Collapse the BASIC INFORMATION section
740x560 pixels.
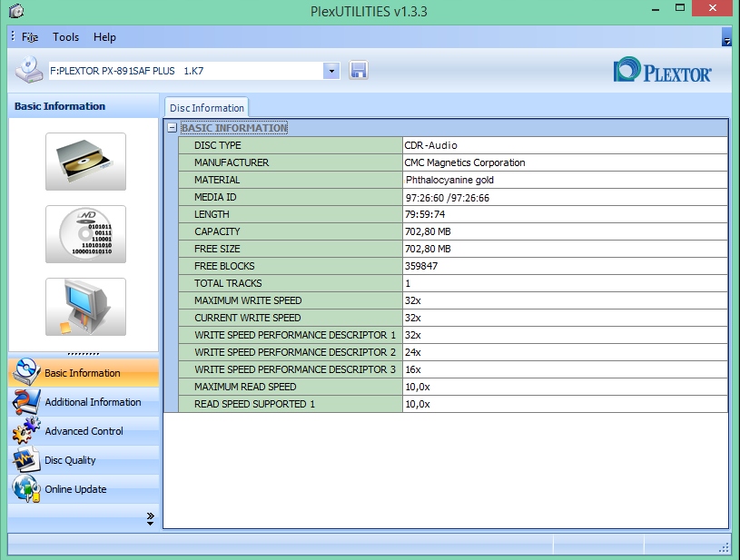click(173, 128)
